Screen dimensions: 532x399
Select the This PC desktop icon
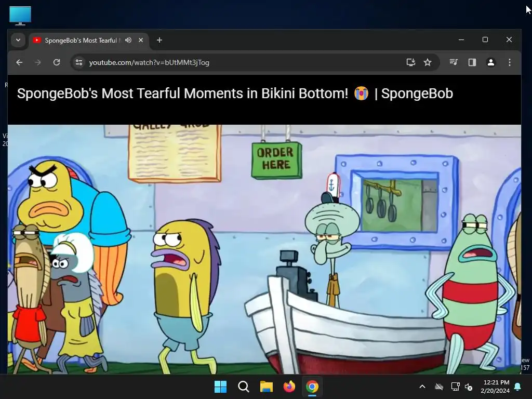[x=20, y=16]
